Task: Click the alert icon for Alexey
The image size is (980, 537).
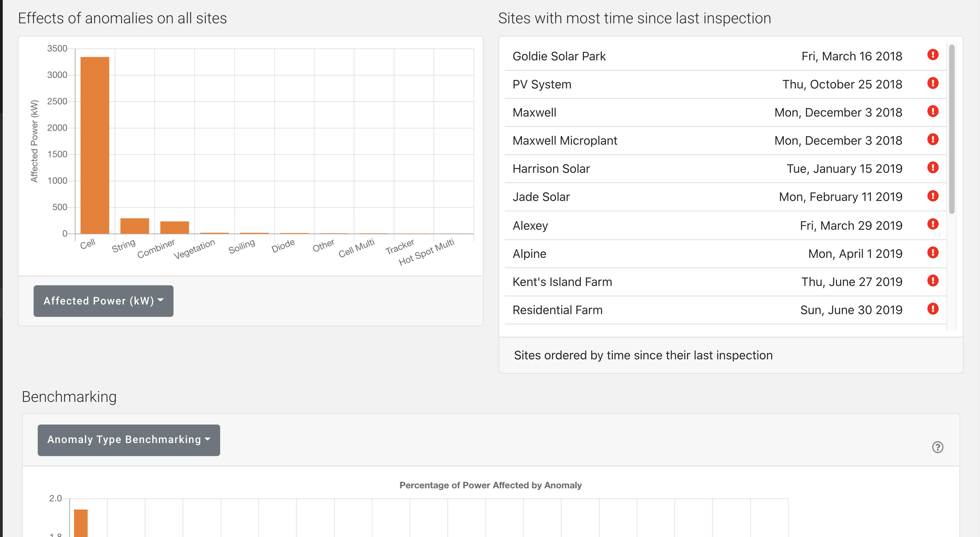Action: point(932,224)
